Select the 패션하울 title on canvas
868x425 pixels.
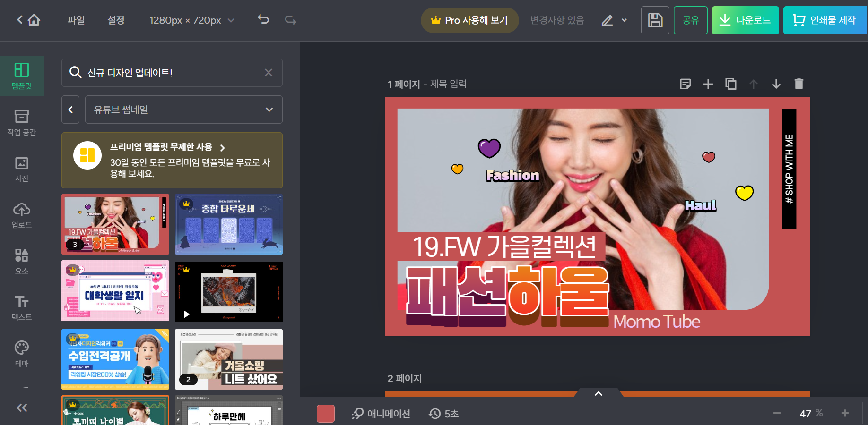point(507,297)
